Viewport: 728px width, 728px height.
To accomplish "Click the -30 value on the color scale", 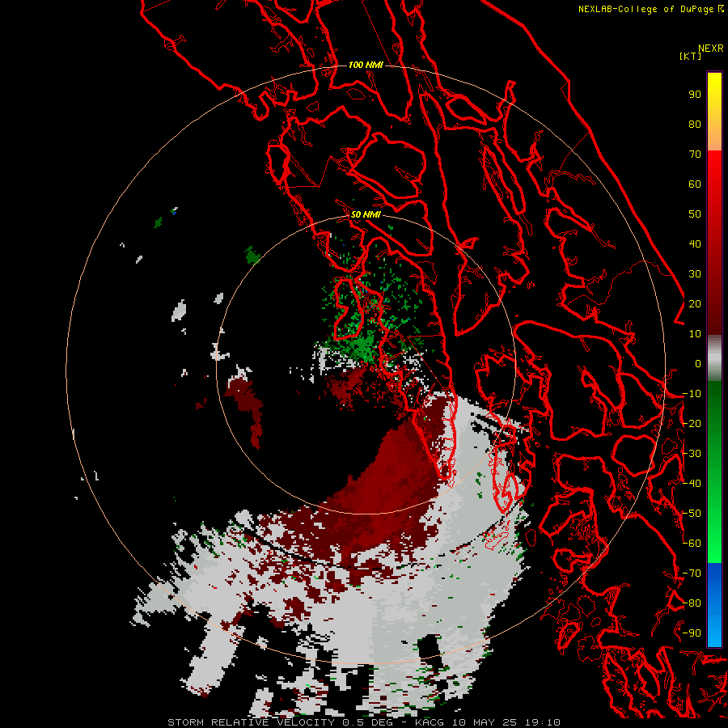I will tap(692, 454).
